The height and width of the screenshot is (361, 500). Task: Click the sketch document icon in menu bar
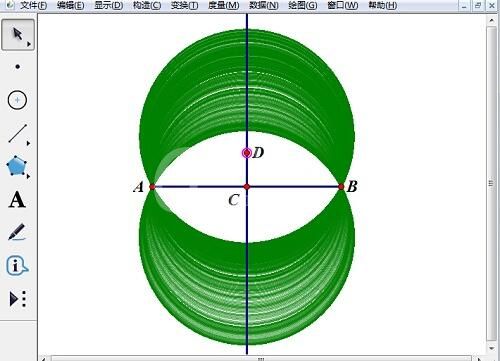[x=10, y=5]
